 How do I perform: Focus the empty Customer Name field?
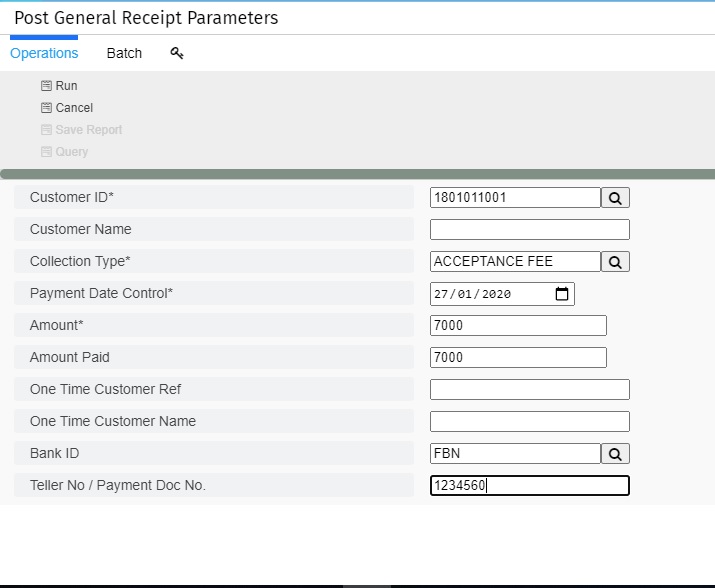click(530, 229)
